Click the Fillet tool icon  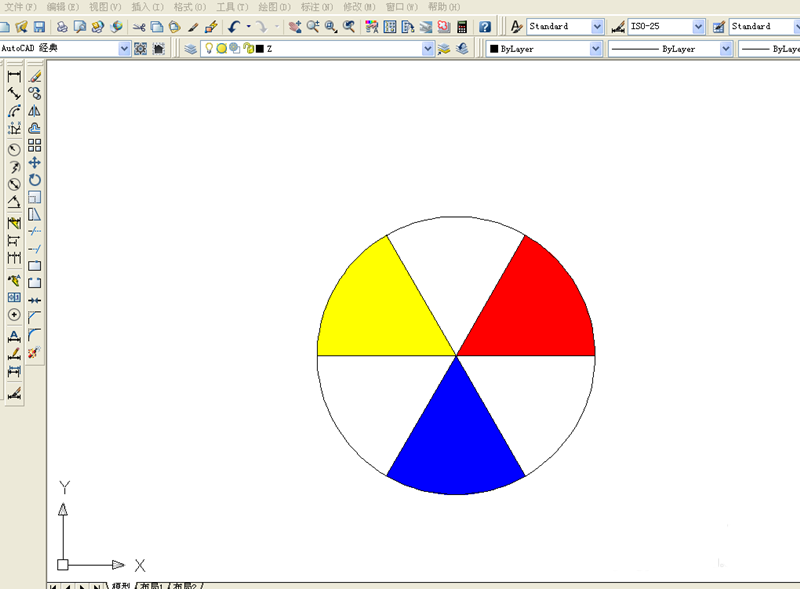(34, 335)
